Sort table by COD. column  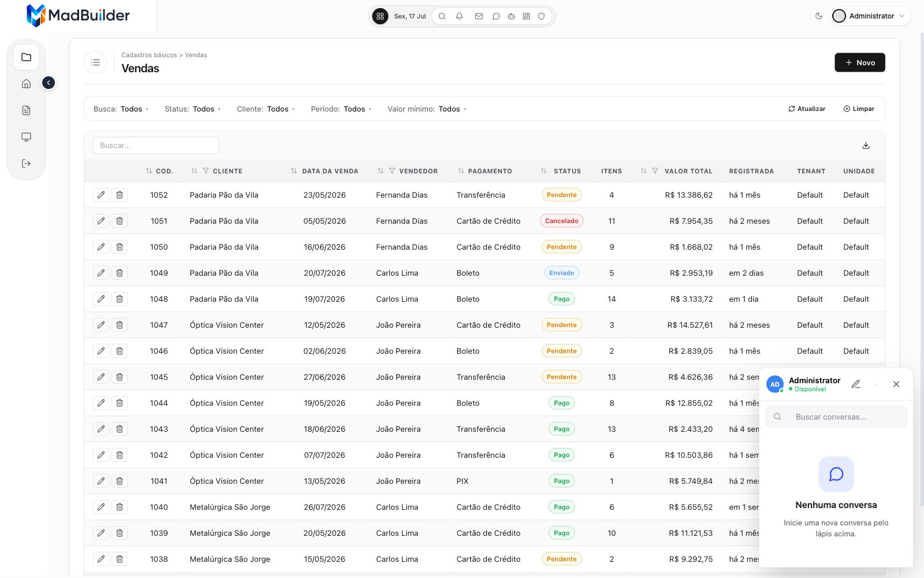[x=149, y=171]
